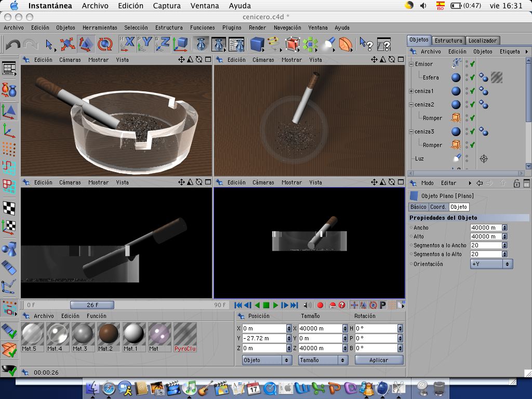Toggle the Romper check under ceniza2

point(472,118)
